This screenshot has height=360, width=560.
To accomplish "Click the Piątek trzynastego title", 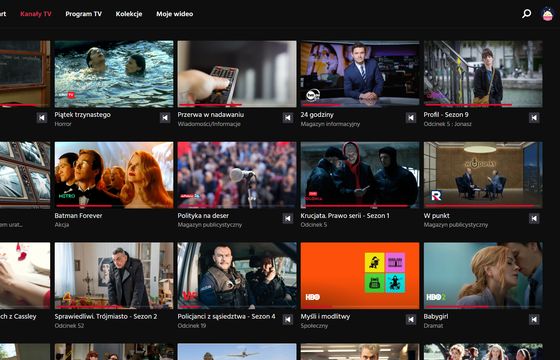I will tap(82, 115).
